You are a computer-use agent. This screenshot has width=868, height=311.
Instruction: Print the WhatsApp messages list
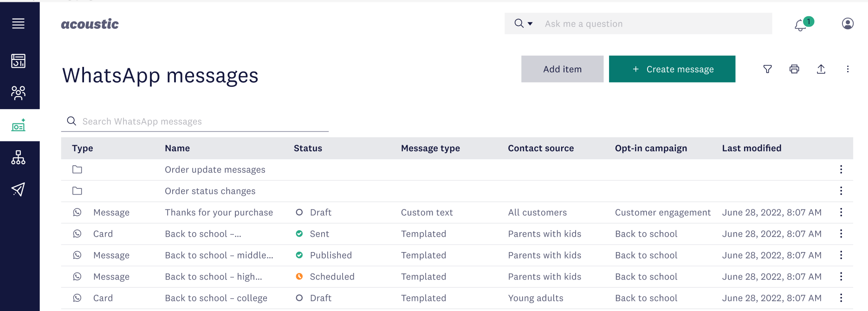pyautogui.click(x=794, y=69)
